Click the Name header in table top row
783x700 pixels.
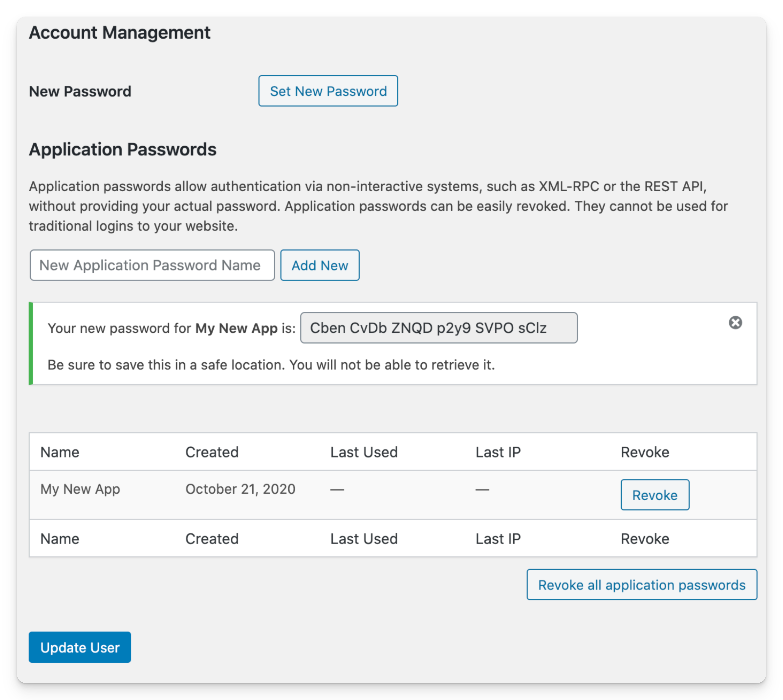pos(60,452)
